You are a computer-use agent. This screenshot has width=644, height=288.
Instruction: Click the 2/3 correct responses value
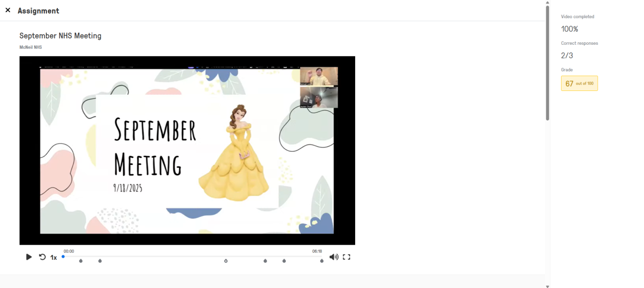567,56
